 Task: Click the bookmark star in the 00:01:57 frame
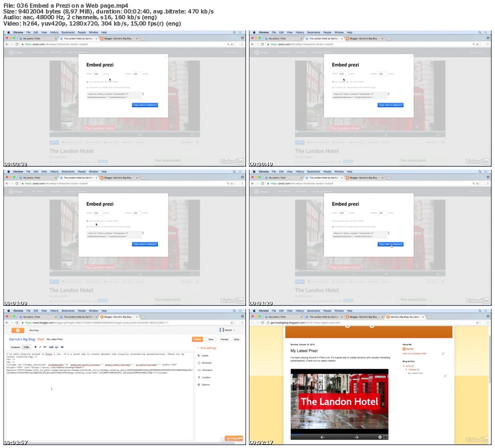(x=232, y=323)
